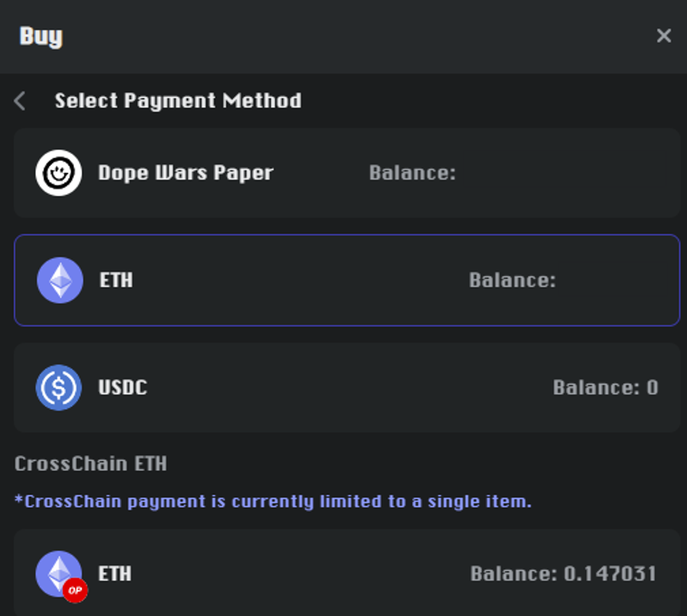Click the purple Ethereum diamond icon

click(x=60, y=280)
